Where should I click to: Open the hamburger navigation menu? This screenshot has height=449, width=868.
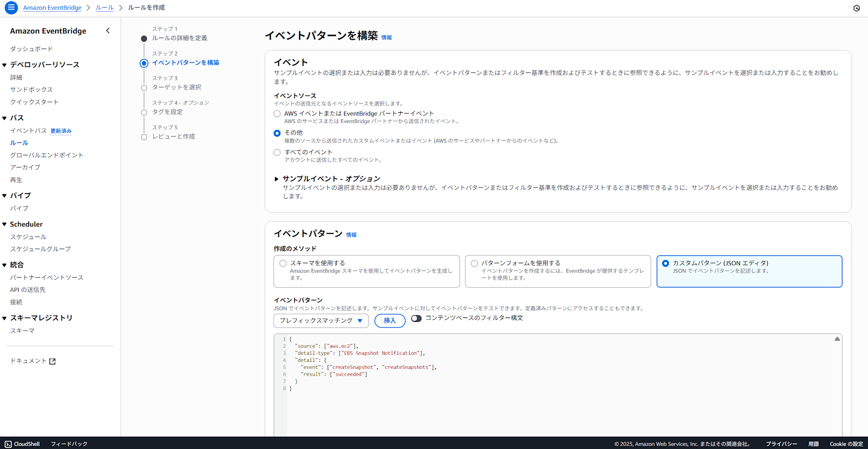11,7
